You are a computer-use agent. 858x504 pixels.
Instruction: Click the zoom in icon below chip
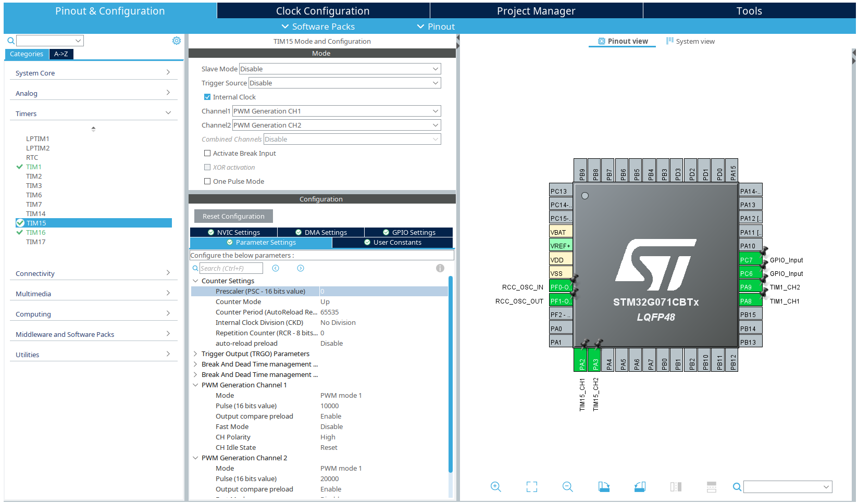click(496, 487)
